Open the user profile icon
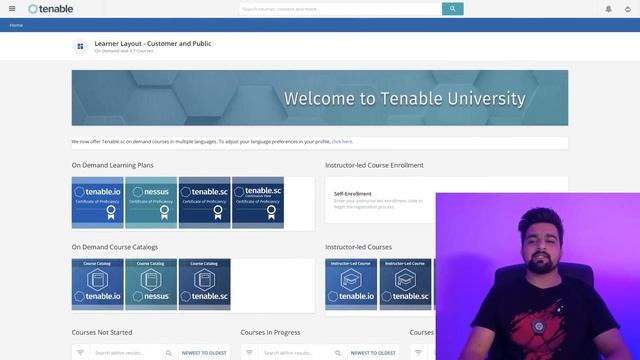 627,9
